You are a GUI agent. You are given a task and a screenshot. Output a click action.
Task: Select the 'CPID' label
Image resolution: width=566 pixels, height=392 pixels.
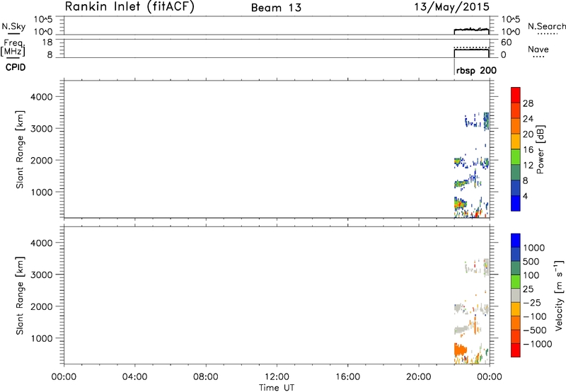coord(16,67)
